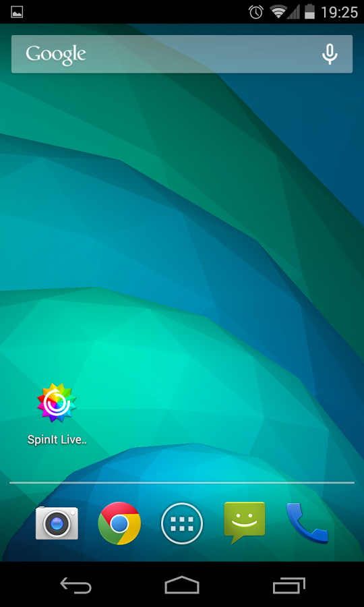Tap the Home navigation button

182,585
